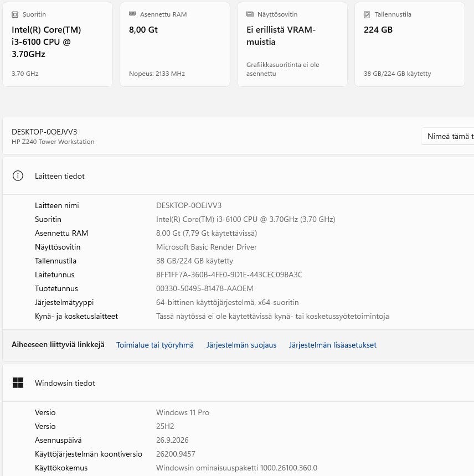Click the Suoritin value Intel(R) Core(TM) i3-6100 row

[246, 219]
